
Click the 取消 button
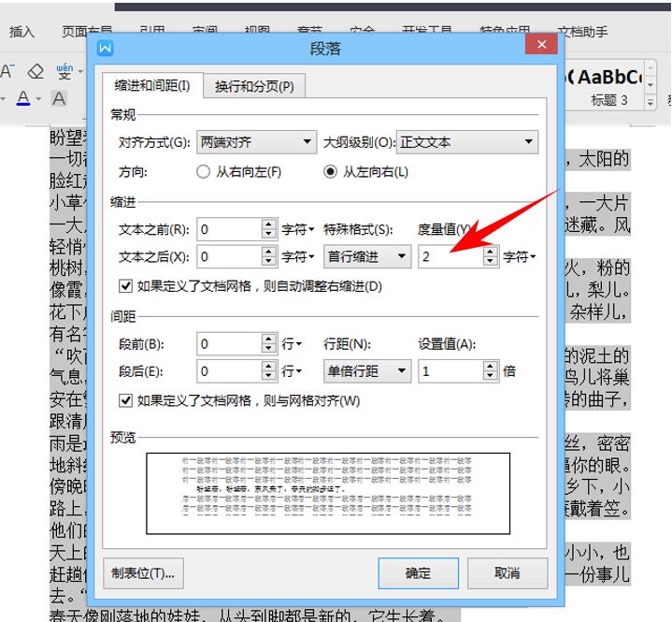click(x=508, y=573)
